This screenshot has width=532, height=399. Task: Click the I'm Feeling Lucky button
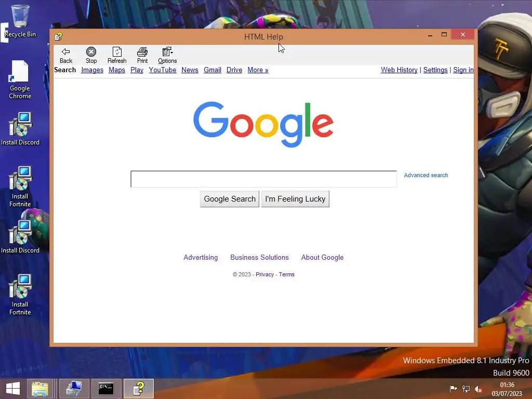pos(295,199)
